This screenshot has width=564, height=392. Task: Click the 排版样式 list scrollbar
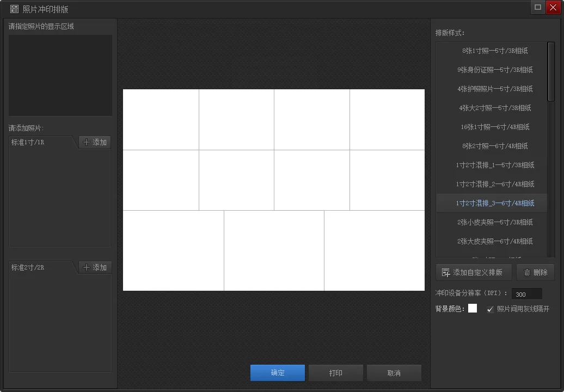[x=551, y=72]
